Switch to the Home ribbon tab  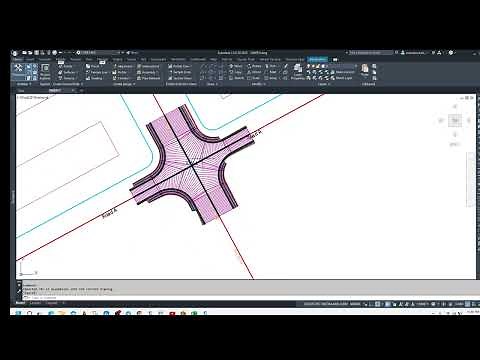coord(17,60)
